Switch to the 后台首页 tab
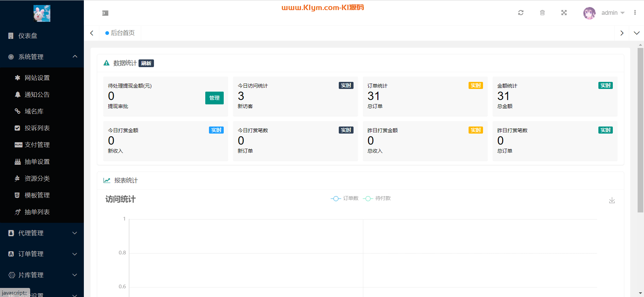 pos(120,33)
